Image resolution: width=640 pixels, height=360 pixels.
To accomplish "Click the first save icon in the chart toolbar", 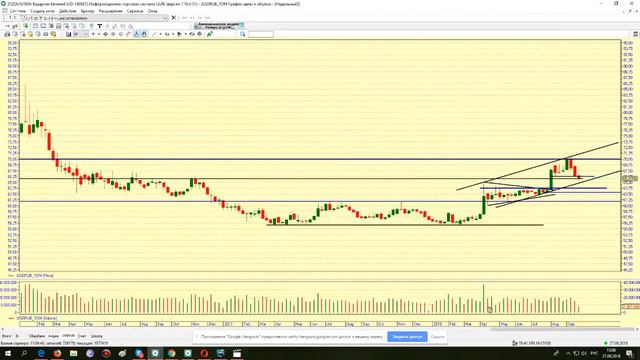I will click(x=7, y=34).
